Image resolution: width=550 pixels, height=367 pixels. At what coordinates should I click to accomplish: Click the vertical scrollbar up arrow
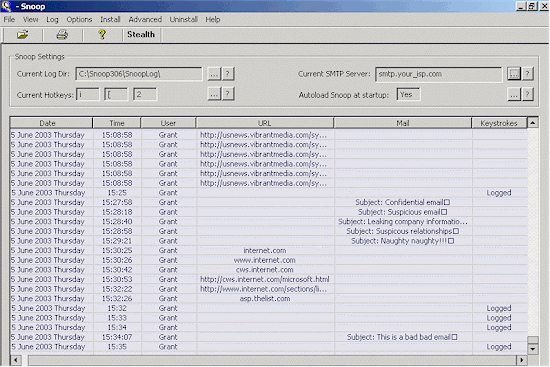click(533, 123)
